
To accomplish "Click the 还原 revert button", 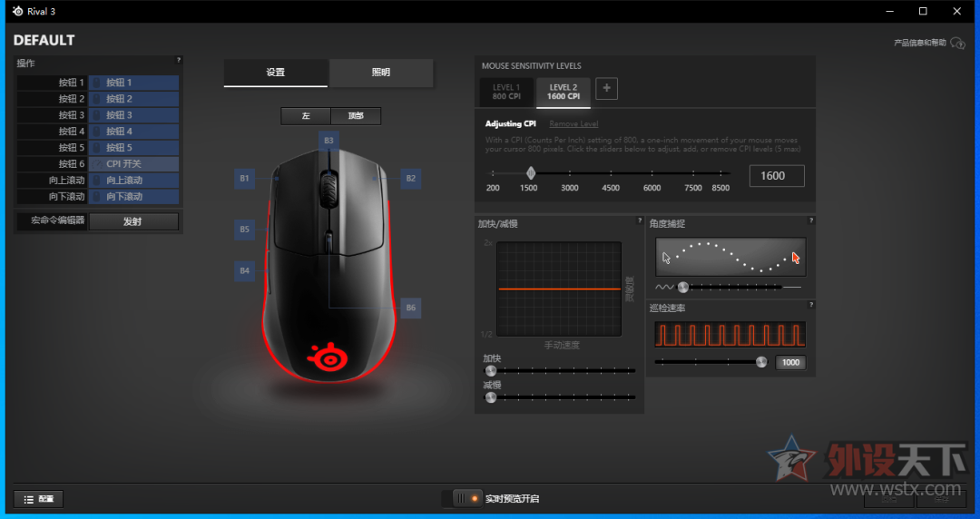I will 888,499.
